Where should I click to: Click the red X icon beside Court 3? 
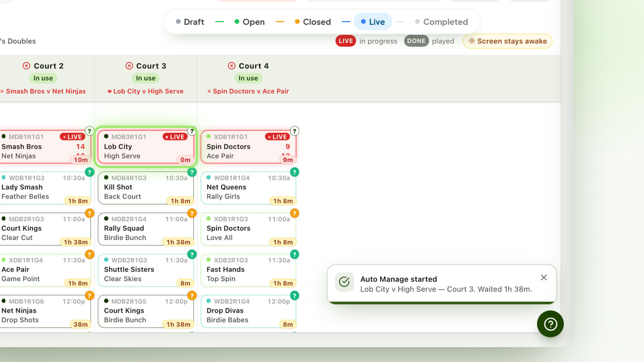[x=129, y=66]
